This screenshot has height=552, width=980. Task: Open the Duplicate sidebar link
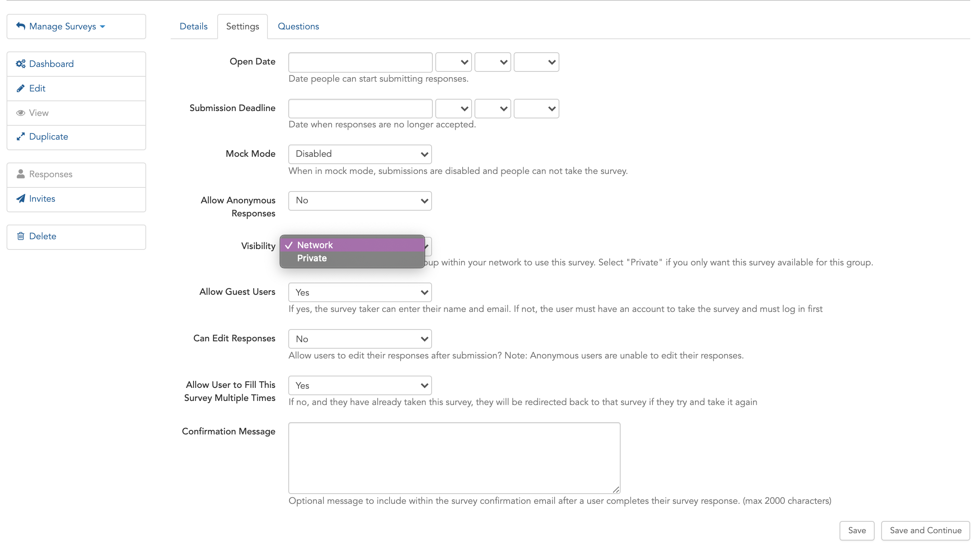click(x=76, y=137)
